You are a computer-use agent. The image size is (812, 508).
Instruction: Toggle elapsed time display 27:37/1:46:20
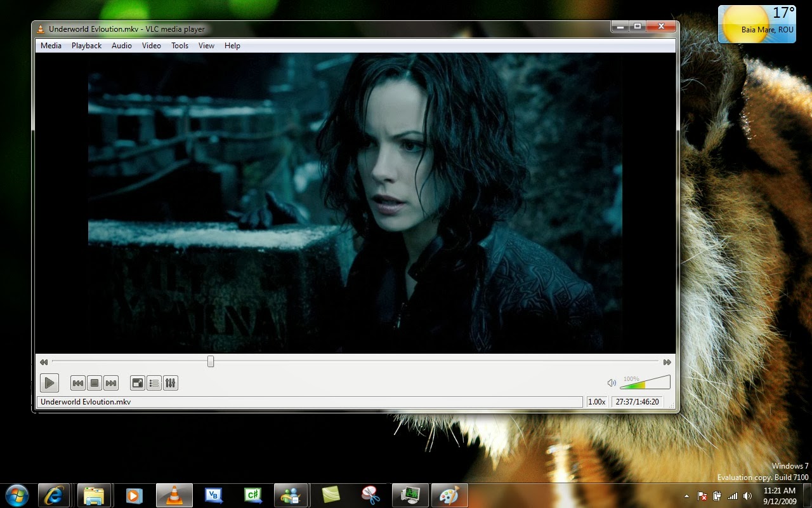click(637, 402)
